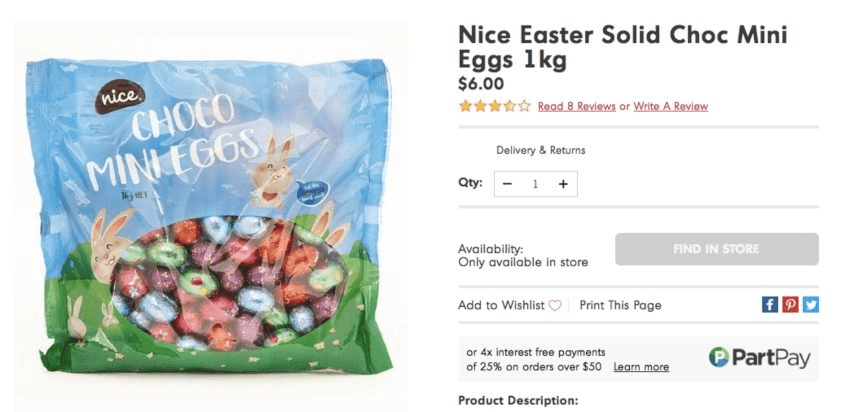Follow the Write A Review link
This screenshot has height=412, width=850.
click(670, 106)
